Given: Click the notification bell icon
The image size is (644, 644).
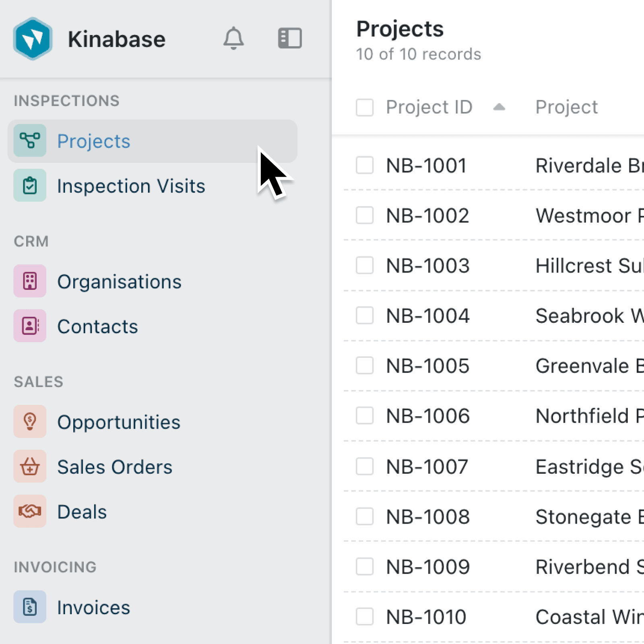Looking at the screenshot, I should 234,39.
